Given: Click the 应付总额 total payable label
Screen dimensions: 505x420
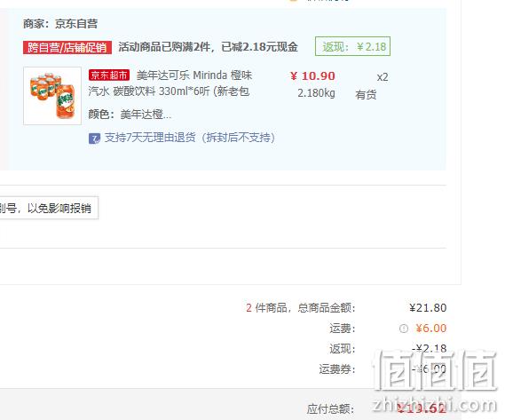Looking at the screenshot, I should (x=330, y=409).
